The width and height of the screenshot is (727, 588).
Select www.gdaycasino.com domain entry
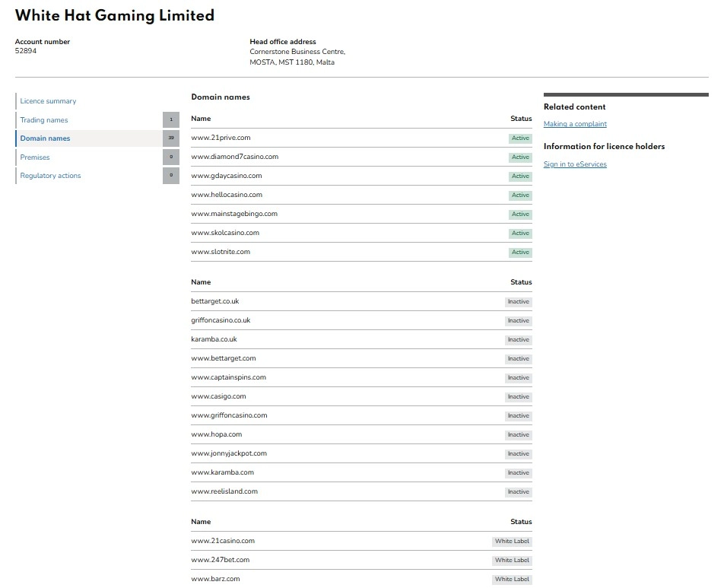point(227,176)
